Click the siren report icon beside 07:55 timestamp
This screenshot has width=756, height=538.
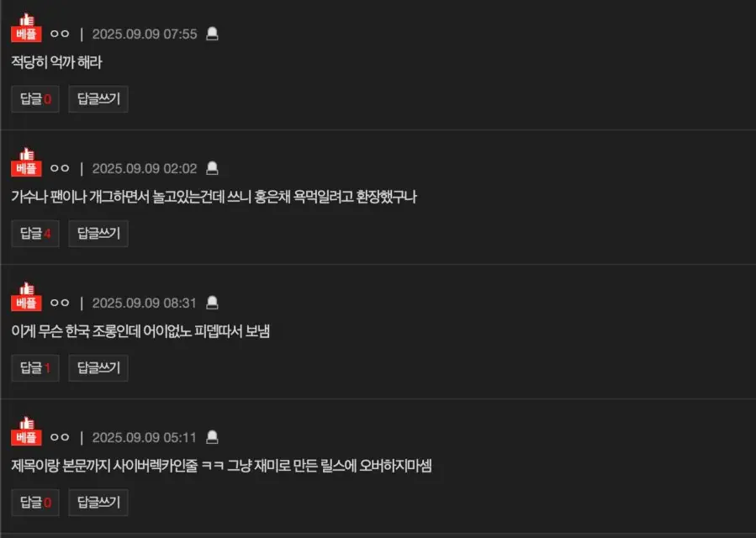[x=212, y=34]
